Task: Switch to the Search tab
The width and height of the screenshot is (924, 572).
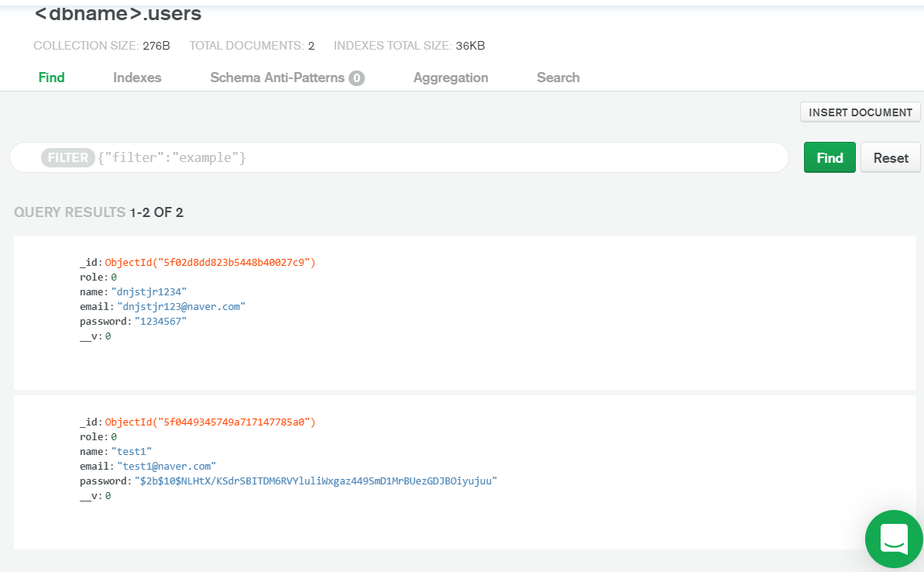Action: click(558, 78)
